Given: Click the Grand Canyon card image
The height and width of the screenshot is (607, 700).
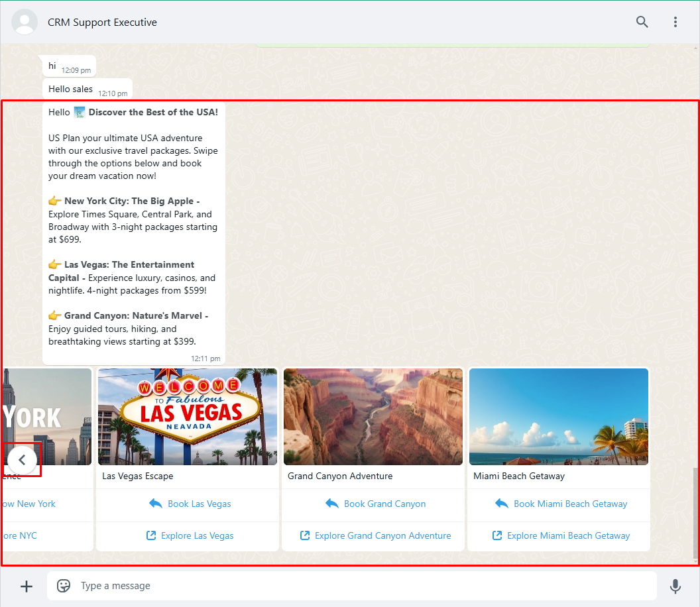Looking at the screenshot, I should 373,416.
